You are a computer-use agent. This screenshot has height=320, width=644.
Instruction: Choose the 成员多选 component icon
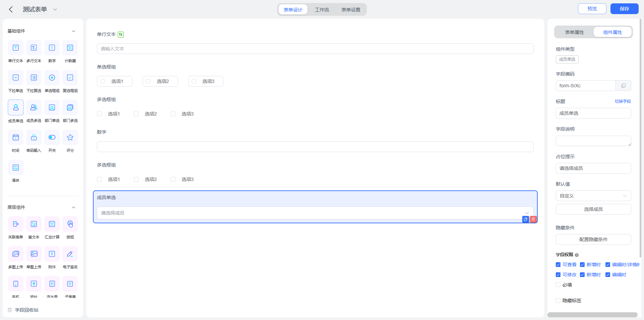[x=34, y=107]
